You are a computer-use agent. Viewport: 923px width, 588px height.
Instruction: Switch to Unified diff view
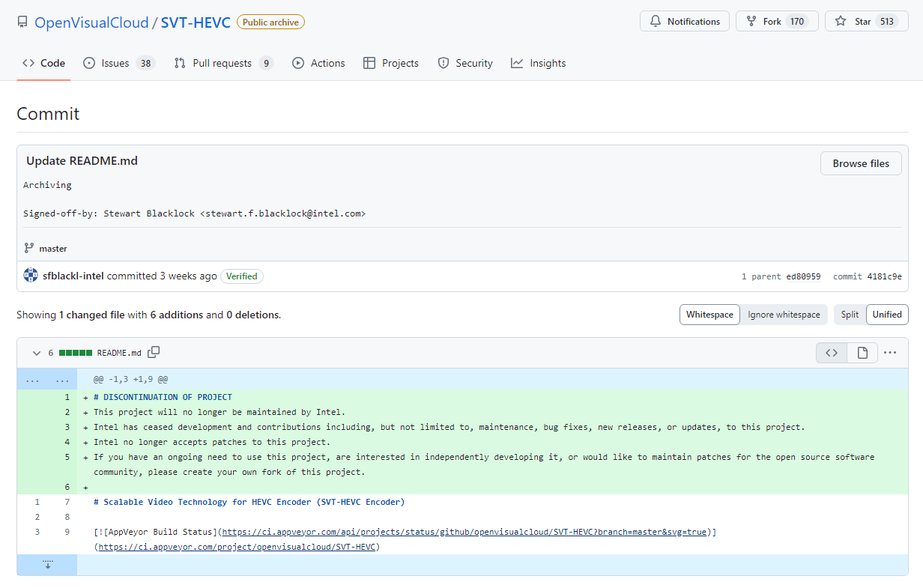[887, 315]
